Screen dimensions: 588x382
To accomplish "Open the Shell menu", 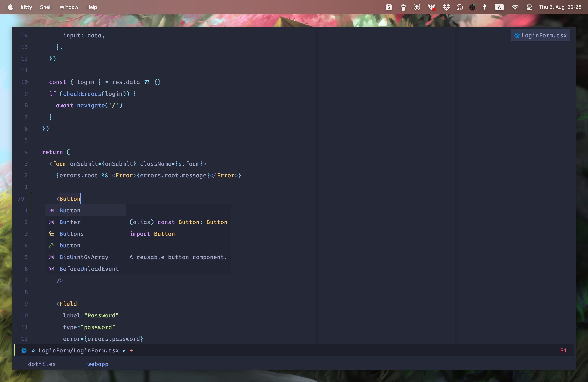I will (46, 7).
